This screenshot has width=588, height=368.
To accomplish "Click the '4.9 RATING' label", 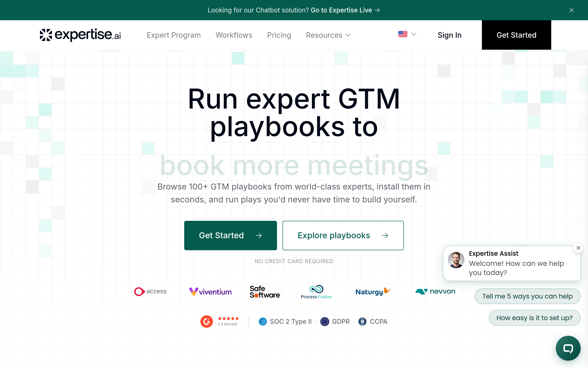I will tap(227, 324).
